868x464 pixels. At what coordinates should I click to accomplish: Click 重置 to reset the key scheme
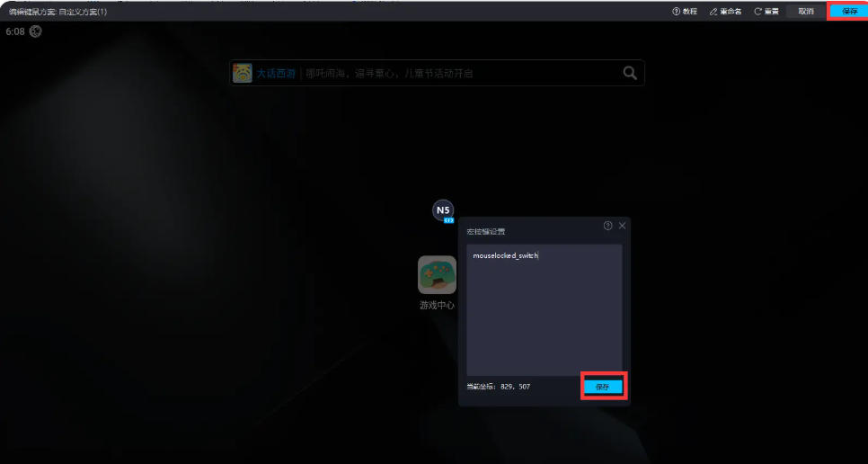pyautogui.click(x=766, y=11)
